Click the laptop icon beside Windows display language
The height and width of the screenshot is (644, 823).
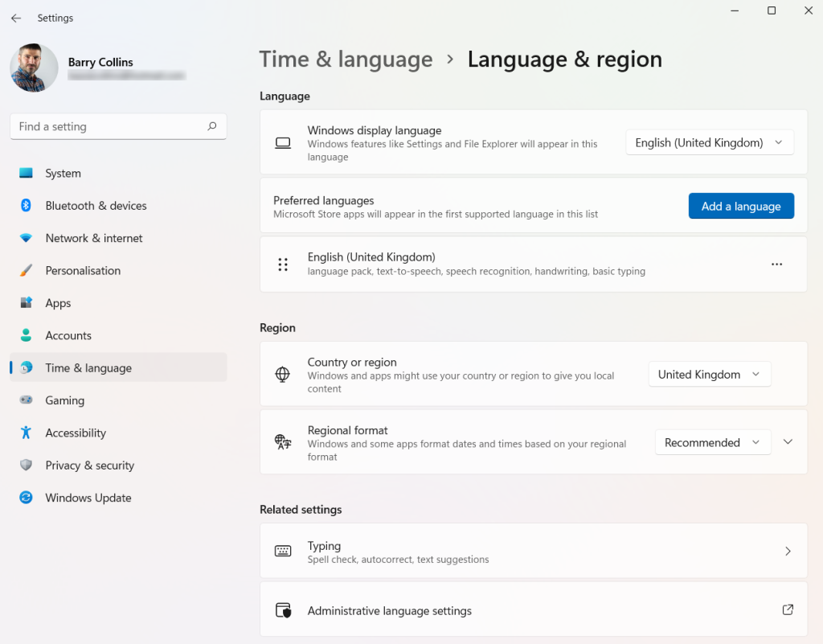point(283,143)
